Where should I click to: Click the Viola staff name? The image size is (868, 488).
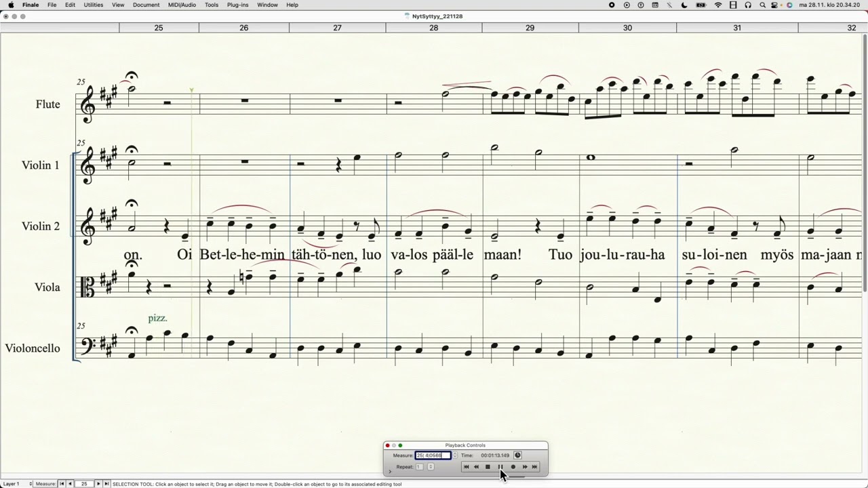[47, 287]
